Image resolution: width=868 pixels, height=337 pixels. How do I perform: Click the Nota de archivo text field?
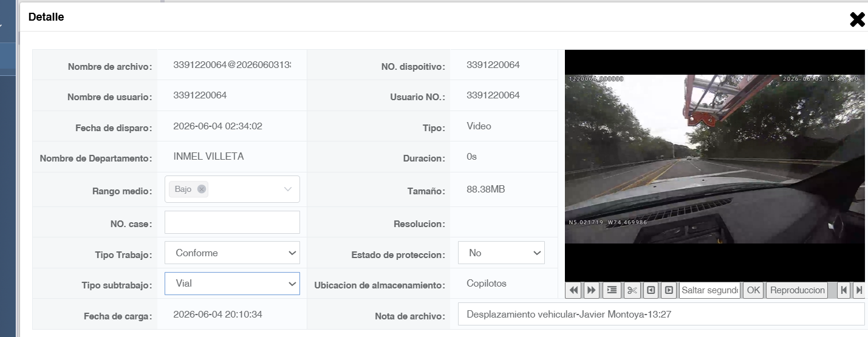(661, 315)
